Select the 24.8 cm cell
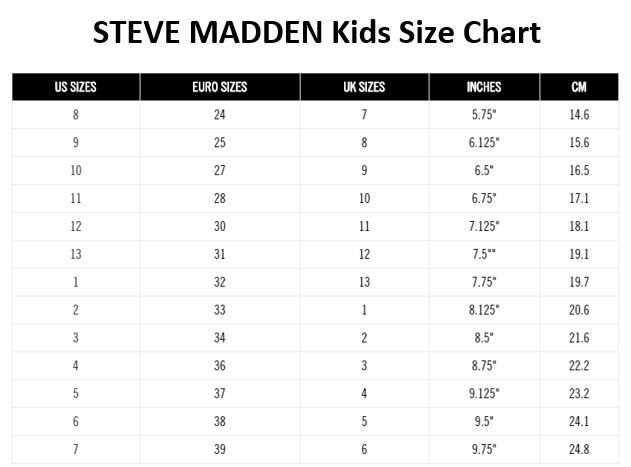The height and width of the screenshot is (467, 631). coord(579,449)
